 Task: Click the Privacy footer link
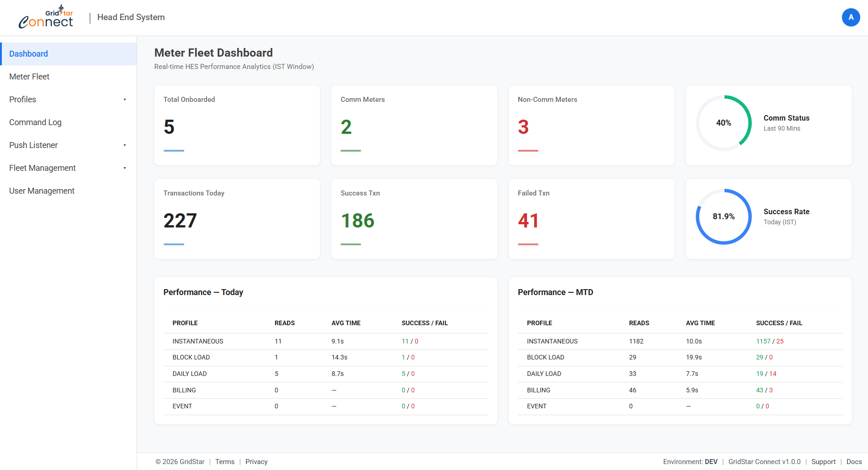[256, 462]
